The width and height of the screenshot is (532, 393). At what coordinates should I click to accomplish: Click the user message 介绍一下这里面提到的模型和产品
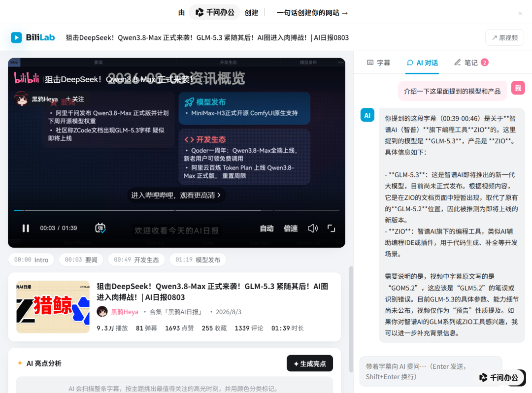tap(452, 91)
